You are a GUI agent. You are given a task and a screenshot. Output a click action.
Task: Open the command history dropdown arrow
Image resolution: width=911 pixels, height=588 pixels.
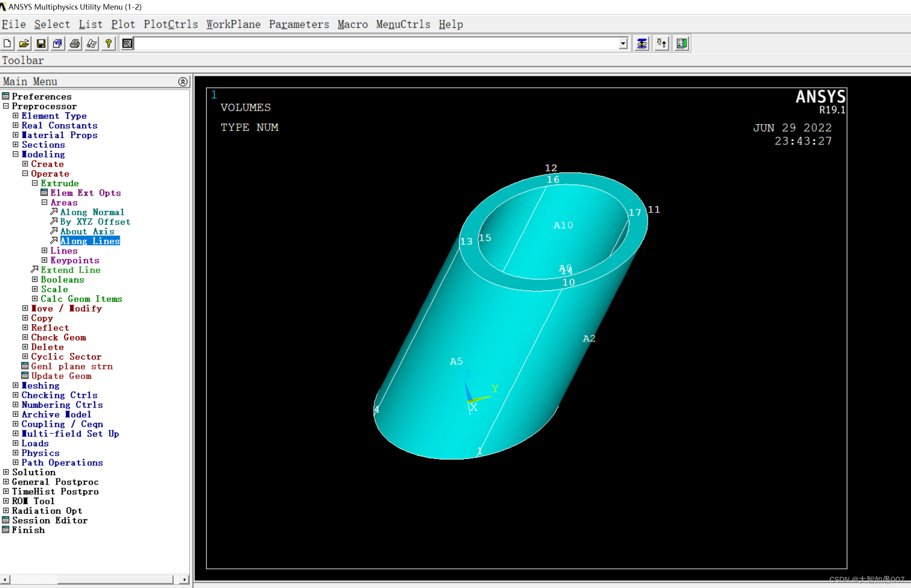(x=623, y=43)
